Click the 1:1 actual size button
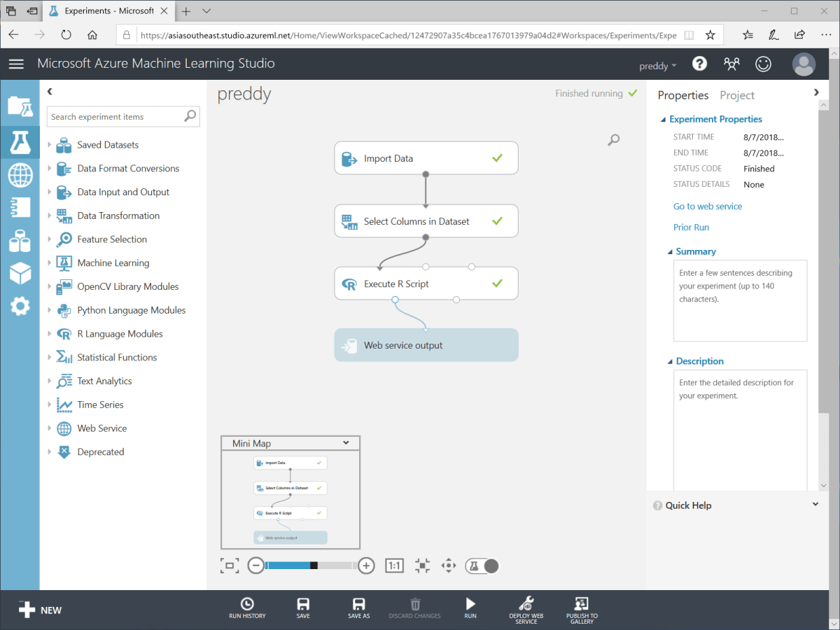This screenshot has height=630, width=840. 394,566
